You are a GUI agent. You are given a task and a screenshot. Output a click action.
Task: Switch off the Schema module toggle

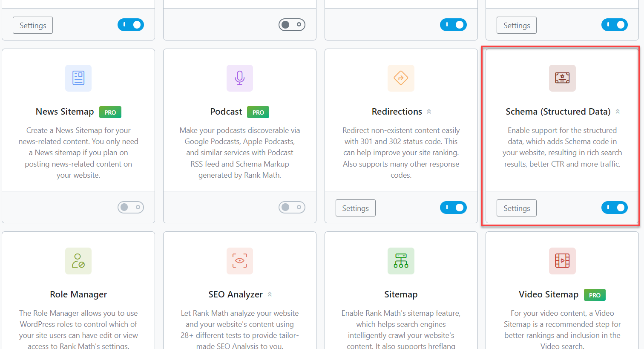click(614, 208)
